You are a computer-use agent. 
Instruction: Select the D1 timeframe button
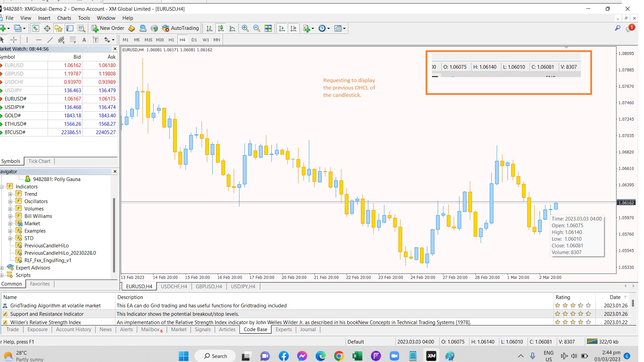pyautogui.click(x=194, y=40)
